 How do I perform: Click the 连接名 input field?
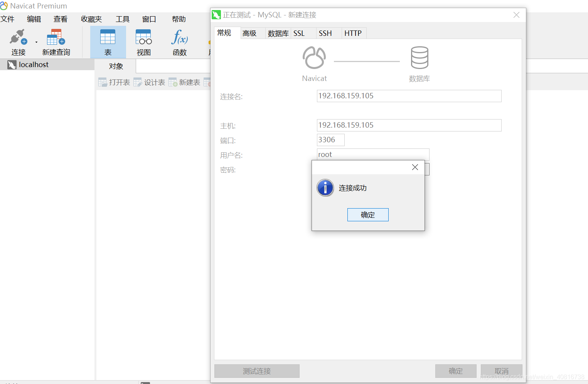409,96
